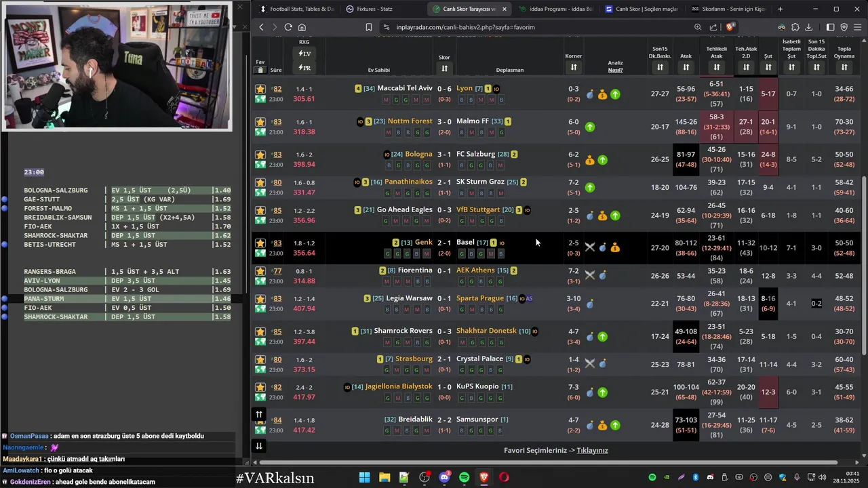868x488 pixels.
Task: Toggle favorite star for Genk row
Action: pos(260,243)
